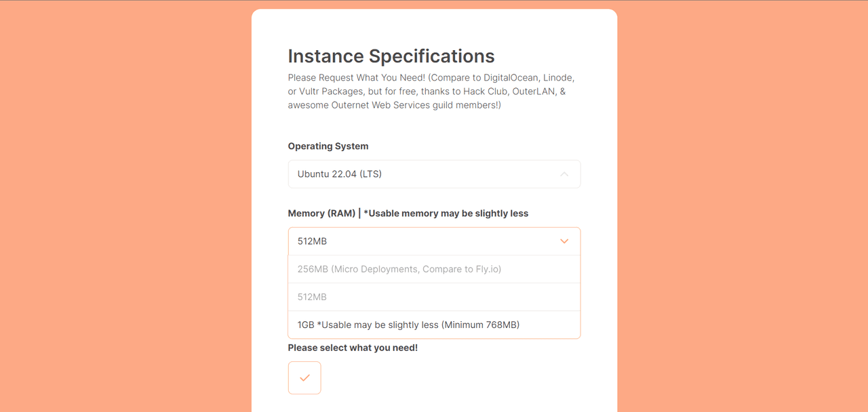This screenshot has height=412, width=868.
Task: Click the '*Usable memory may be slightly less' note
Action: point(446,213)
